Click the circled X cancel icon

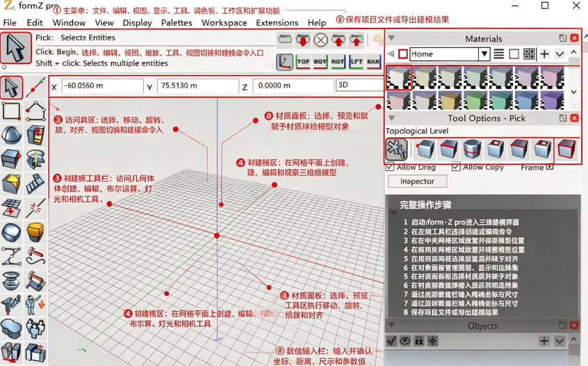pos(320,40)
